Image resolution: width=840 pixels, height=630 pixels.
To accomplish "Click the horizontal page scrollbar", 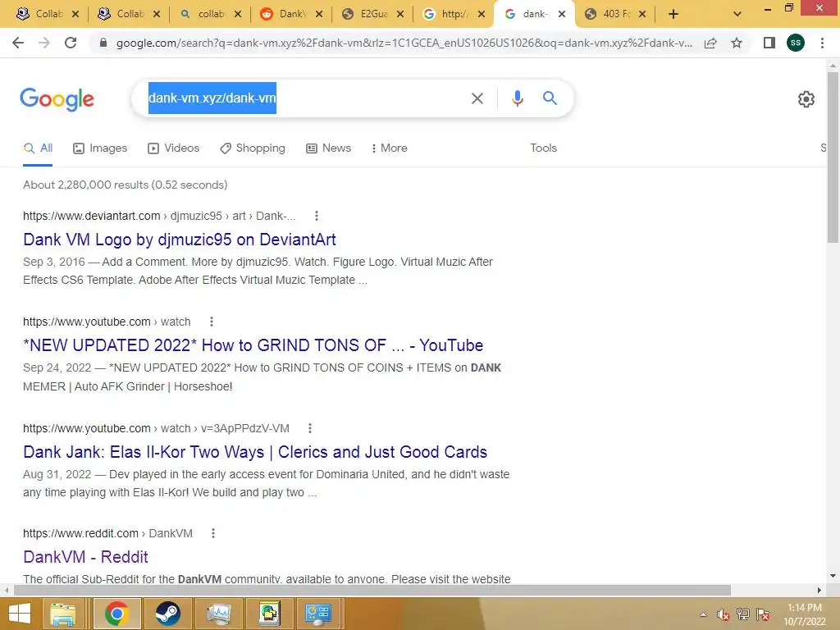I will [372, 590].
